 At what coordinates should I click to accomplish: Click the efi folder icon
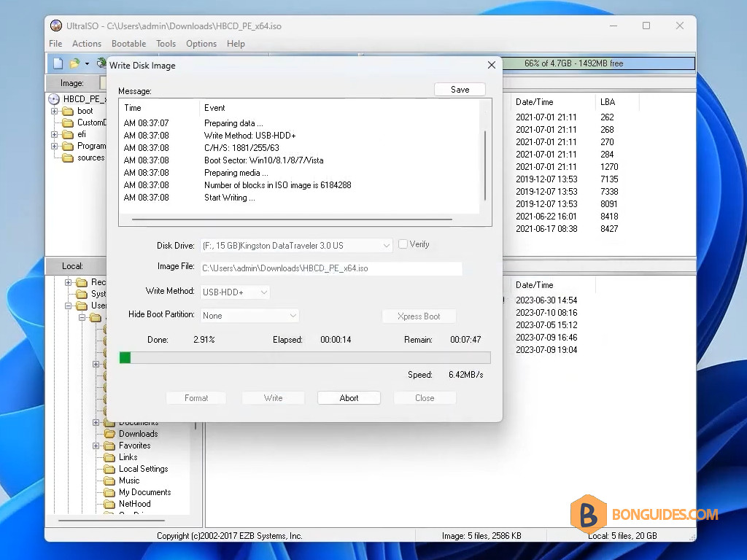pyautogui.click(x=68, y=134)
